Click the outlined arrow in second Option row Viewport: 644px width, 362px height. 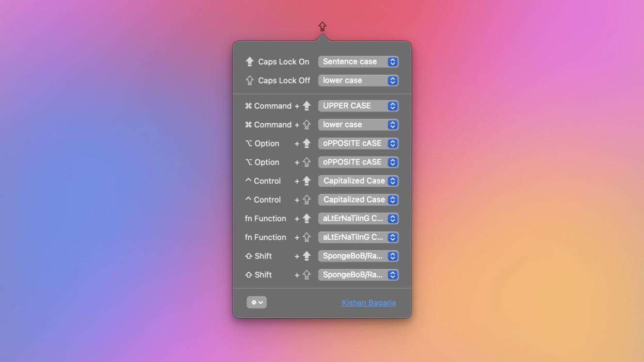point(307,162)
